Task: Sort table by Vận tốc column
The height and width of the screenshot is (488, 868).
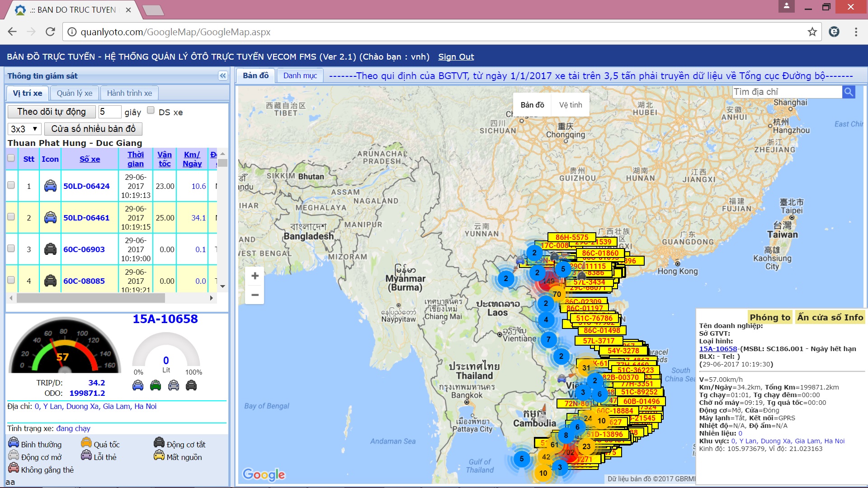Action: click(x=165, y=159)
